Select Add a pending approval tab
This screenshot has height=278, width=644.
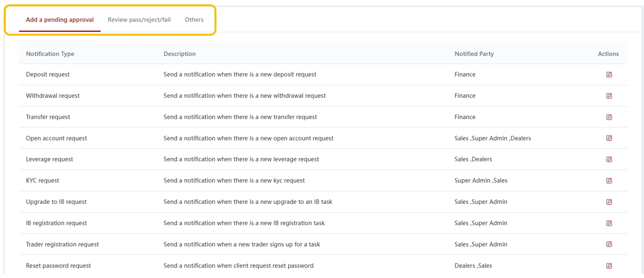pos(60,20)
